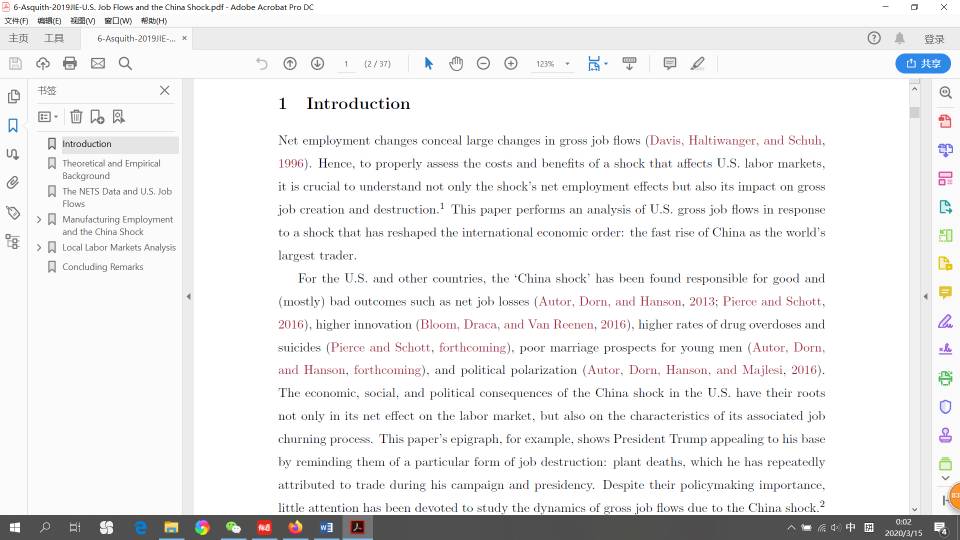Save the file with the disk icon

15,64
